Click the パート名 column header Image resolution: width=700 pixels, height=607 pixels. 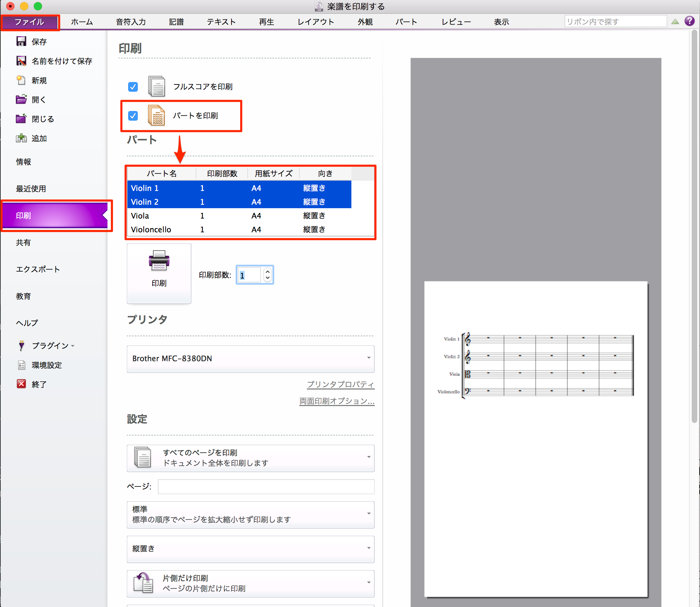click(162, 173)
